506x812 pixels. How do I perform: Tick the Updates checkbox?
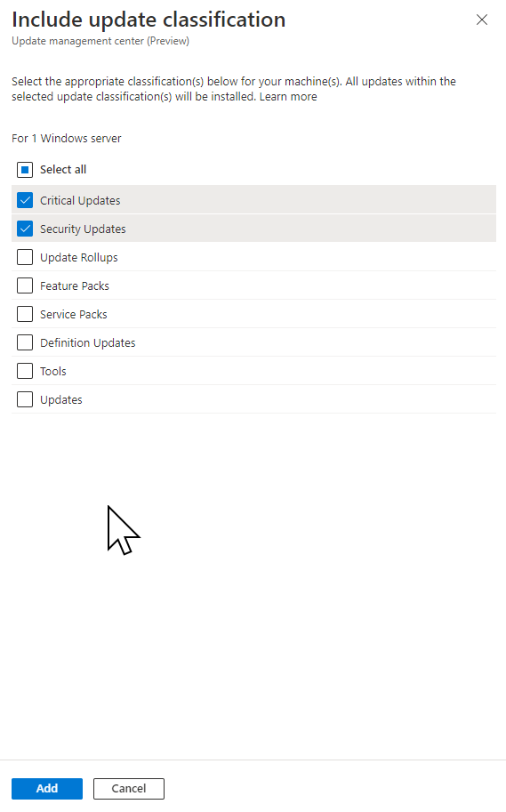(x=25, y=399)
